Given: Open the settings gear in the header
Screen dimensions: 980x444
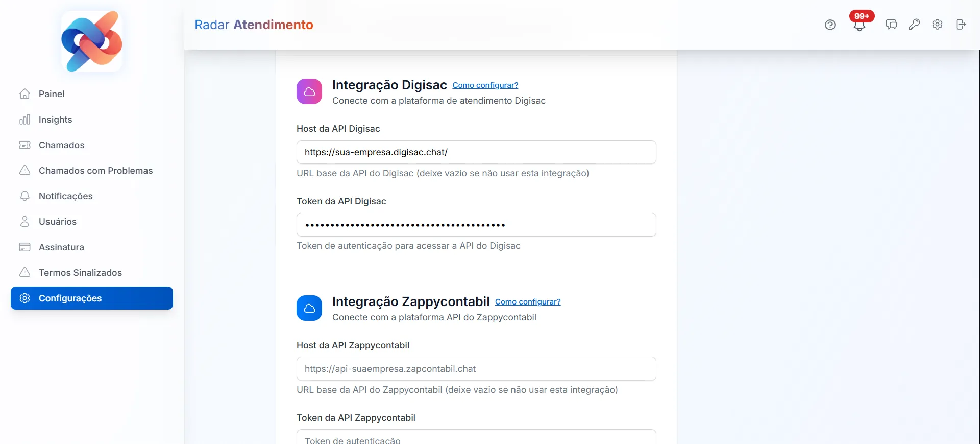Looking at the screenshot, I should tap(938, 25).
